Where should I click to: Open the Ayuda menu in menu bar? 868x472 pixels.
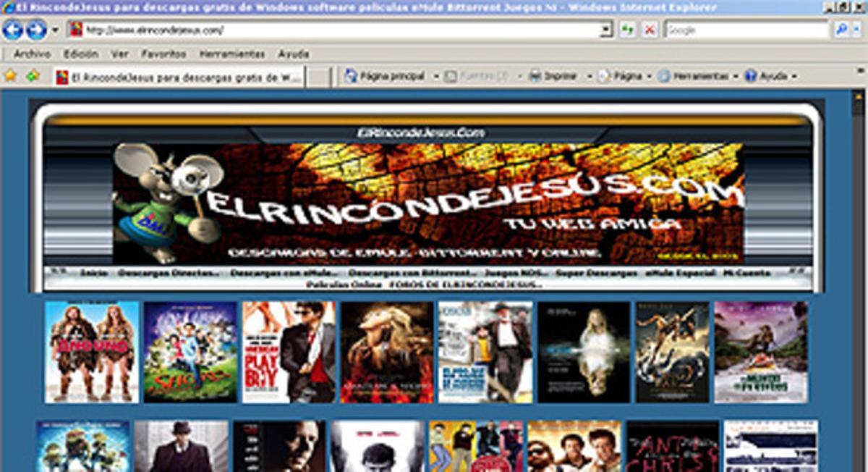click(x=293, y=54)
